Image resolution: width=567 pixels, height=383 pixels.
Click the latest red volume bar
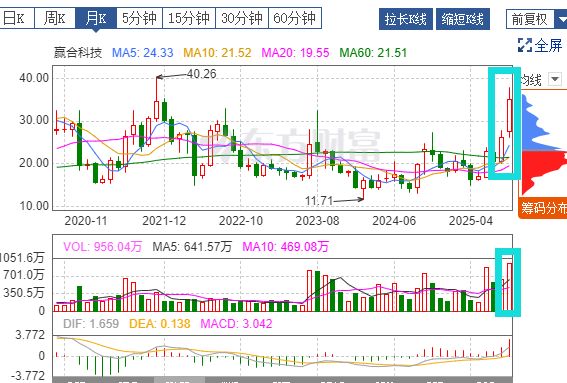(x=510, y=287)
